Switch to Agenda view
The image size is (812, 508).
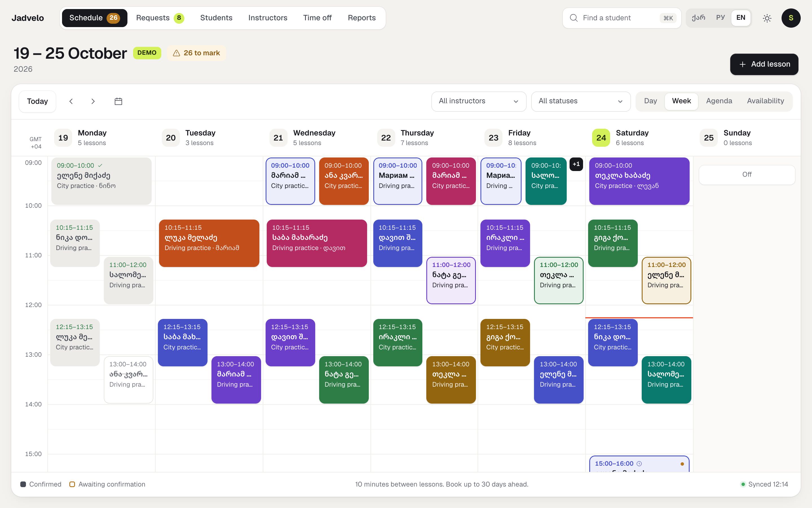coord(719,101)
